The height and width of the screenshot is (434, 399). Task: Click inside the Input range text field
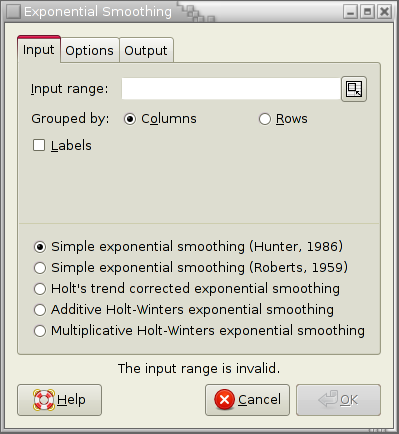pyautogui.click(x=231, y=89)
